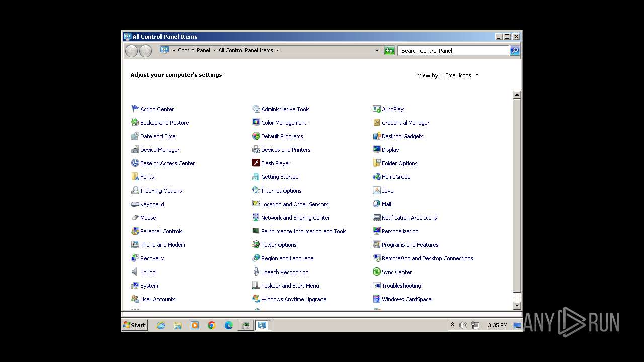Open Notification Area Icons link

tap(409, 218)
